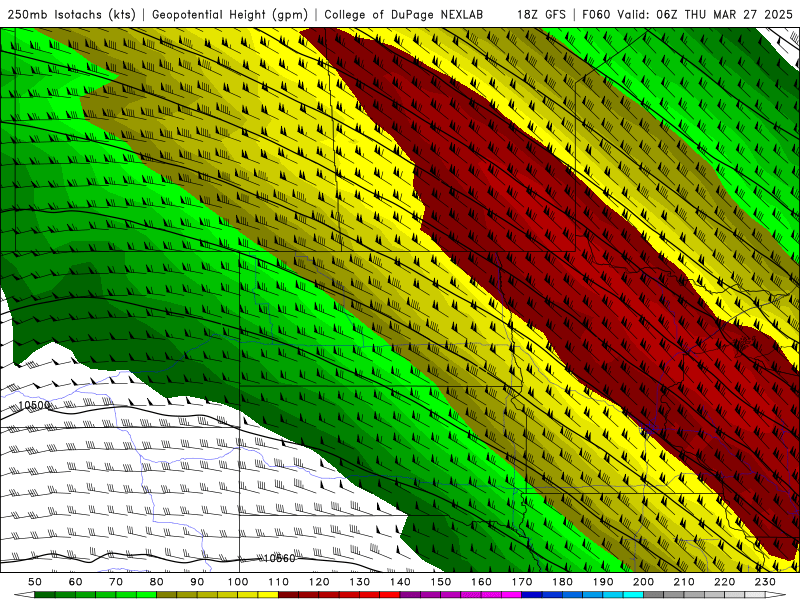Click the 170 value on the legend

pyautogui.click(x=522, y=582)
